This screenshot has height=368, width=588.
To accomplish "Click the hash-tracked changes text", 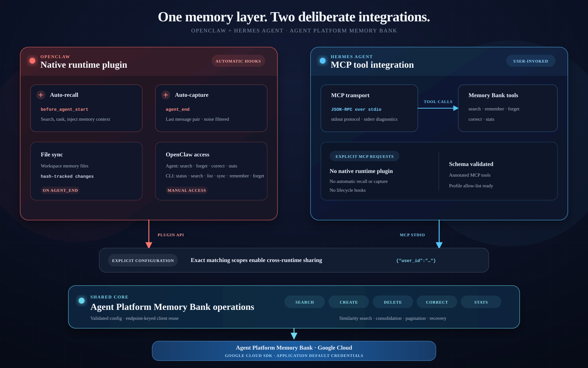I will 67,176.
